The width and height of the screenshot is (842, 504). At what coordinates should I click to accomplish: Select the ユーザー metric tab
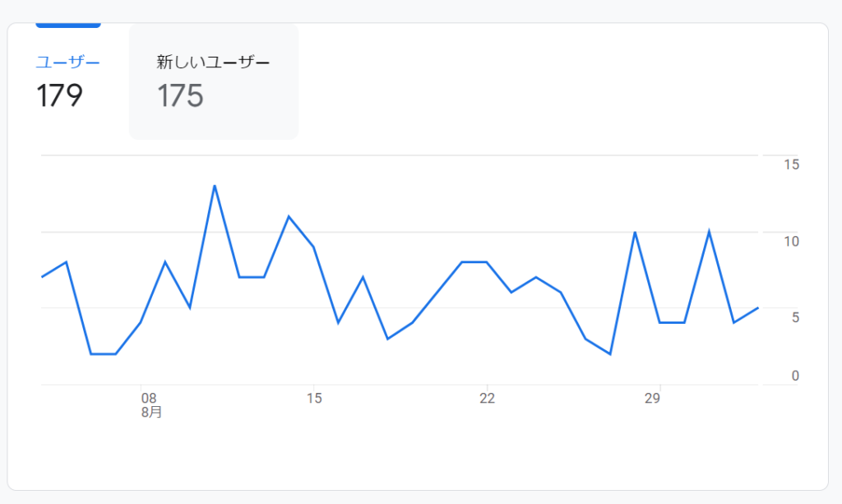(68, 62)
